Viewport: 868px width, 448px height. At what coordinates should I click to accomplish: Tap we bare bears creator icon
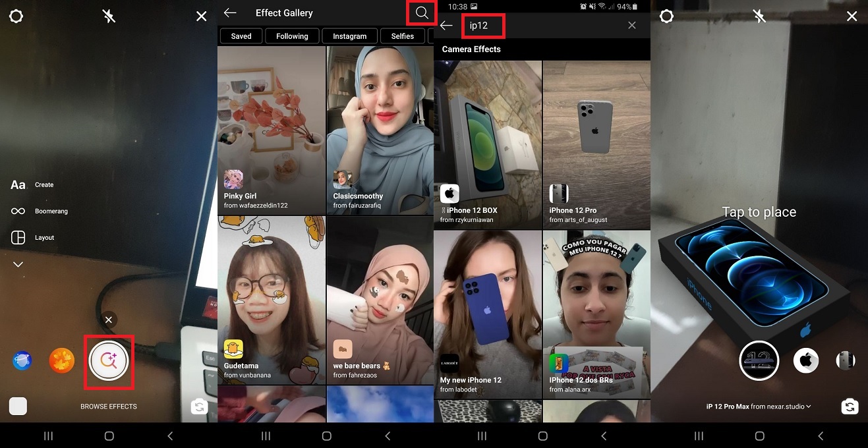343,349
